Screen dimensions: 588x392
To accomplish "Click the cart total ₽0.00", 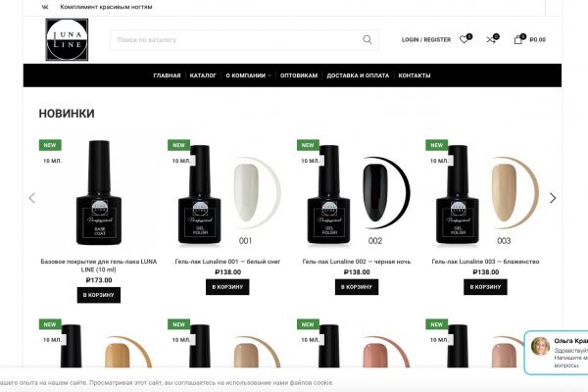I will 537,39.
